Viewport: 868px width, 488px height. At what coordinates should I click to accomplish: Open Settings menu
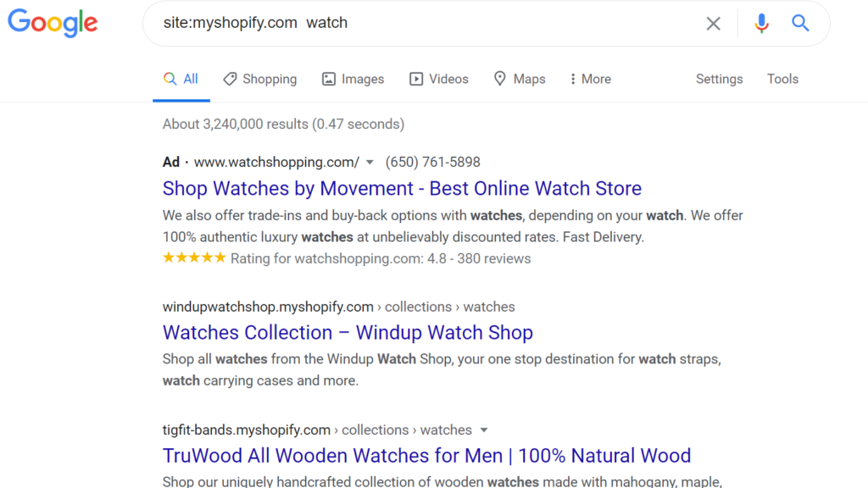coord(719,79)
